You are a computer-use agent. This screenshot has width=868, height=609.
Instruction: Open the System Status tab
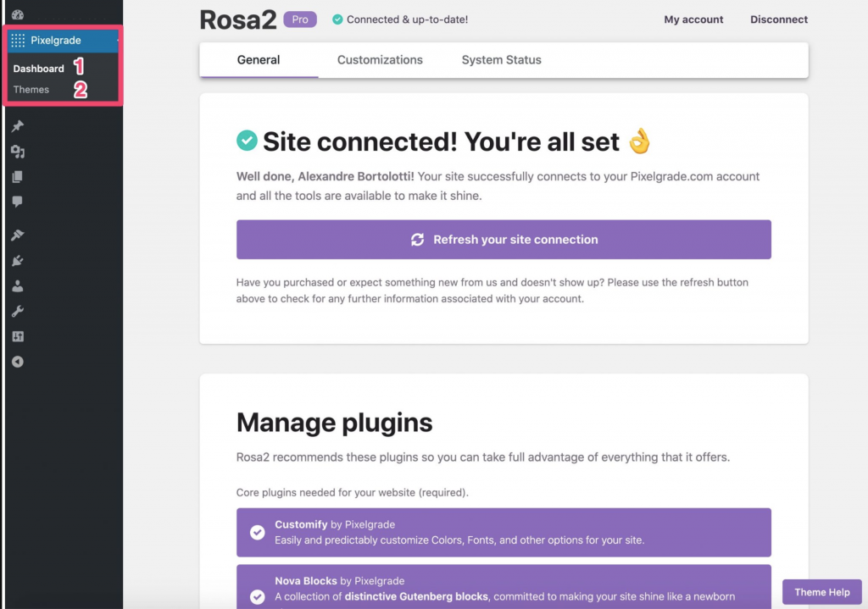tap(501, 59)
